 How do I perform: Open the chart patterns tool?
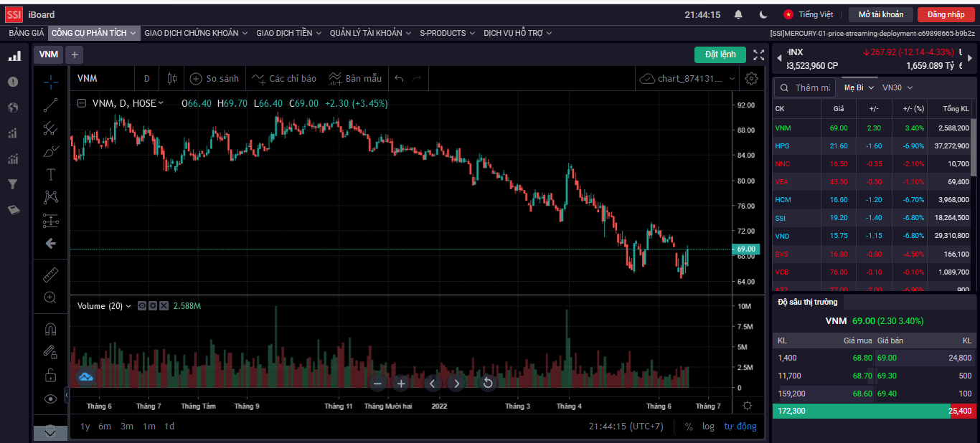pos(50,197)
